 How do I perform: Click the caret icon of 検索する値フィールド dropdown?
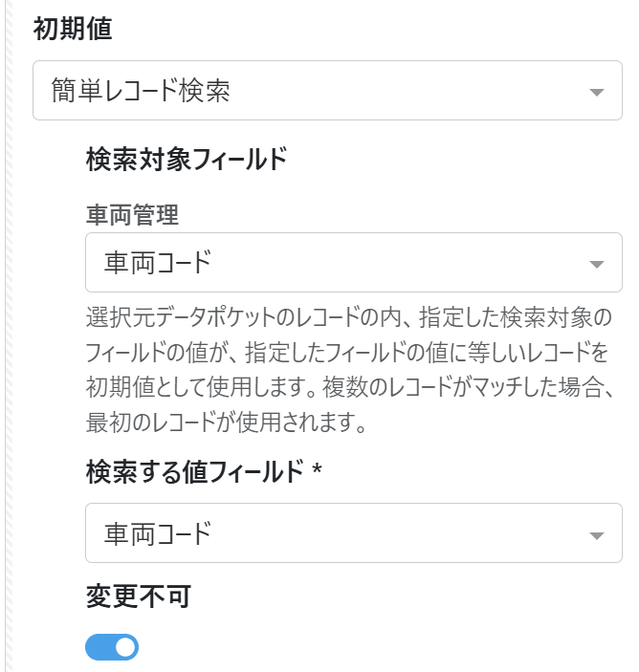[596, 534]
